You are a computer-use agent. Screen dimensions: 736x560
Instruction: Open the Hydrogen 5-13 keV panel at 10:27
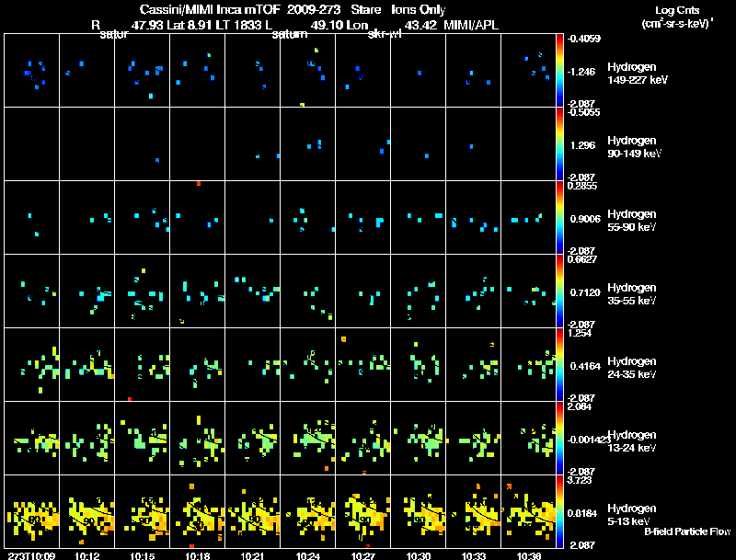pos(362,512)
